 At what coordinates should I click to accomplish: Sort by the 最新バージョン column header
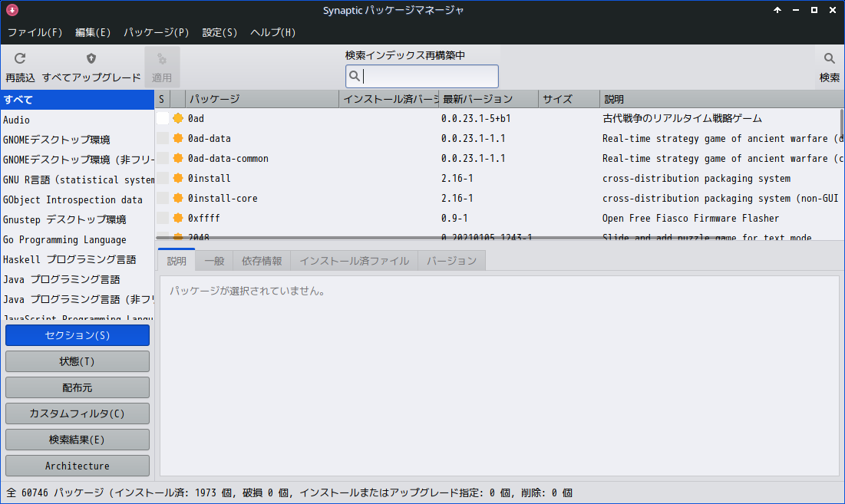point(489,99)
